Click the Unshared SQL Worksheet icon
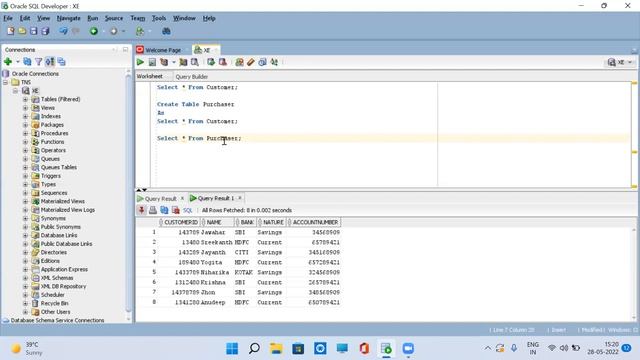Screen dimensions: 640x360 click(239, 62)
